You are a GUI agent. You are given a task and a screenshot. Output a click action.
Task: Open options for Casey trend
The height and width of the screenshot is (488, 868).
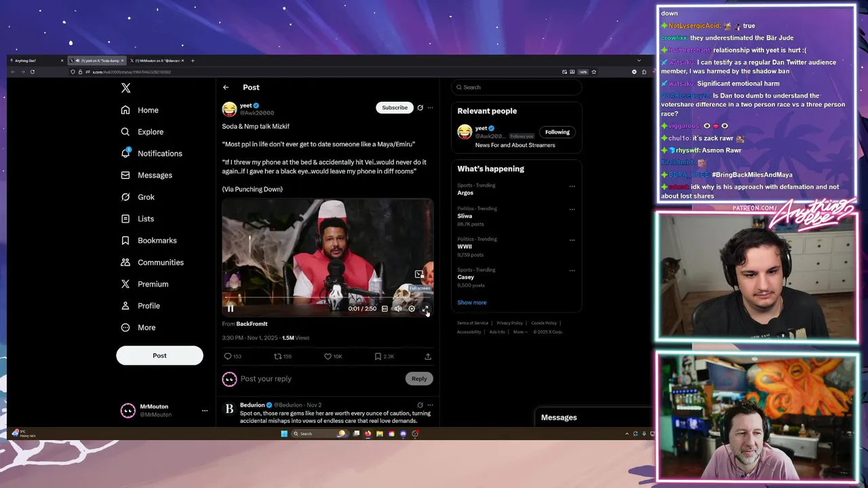[x=572, y=270]
